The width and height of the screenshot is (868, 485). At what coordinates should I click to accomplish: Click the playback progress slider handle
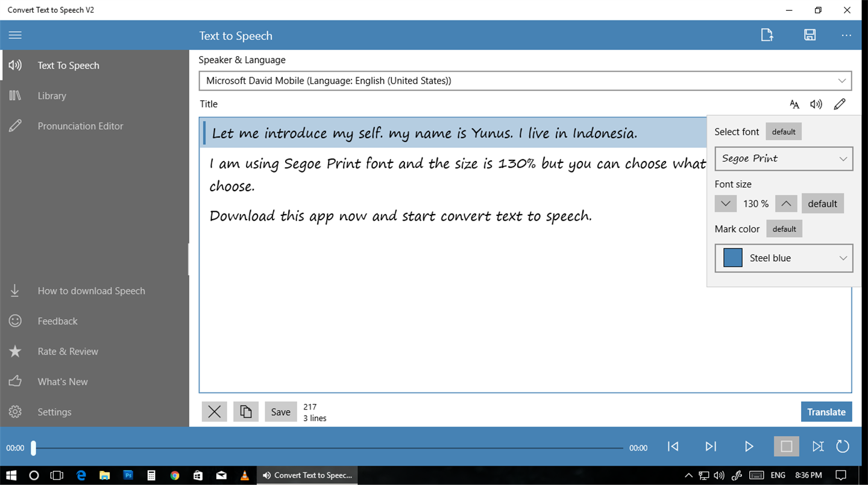34,448
